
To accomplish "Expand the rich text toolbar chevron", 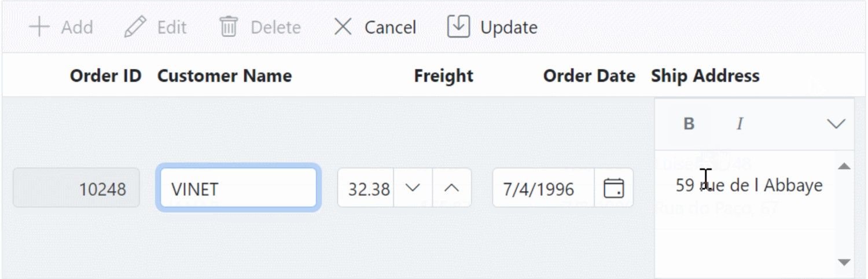I will [x=836, y=124].
